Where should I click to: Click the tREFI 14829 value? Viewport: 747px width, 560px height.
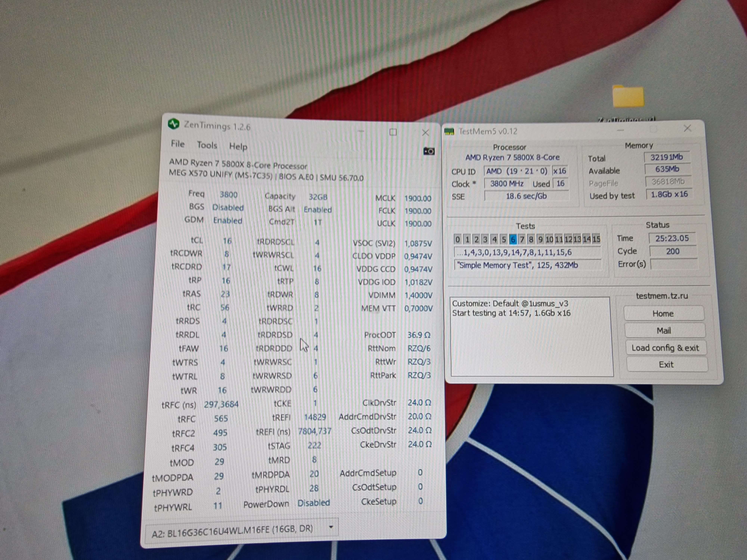(315, 417)
